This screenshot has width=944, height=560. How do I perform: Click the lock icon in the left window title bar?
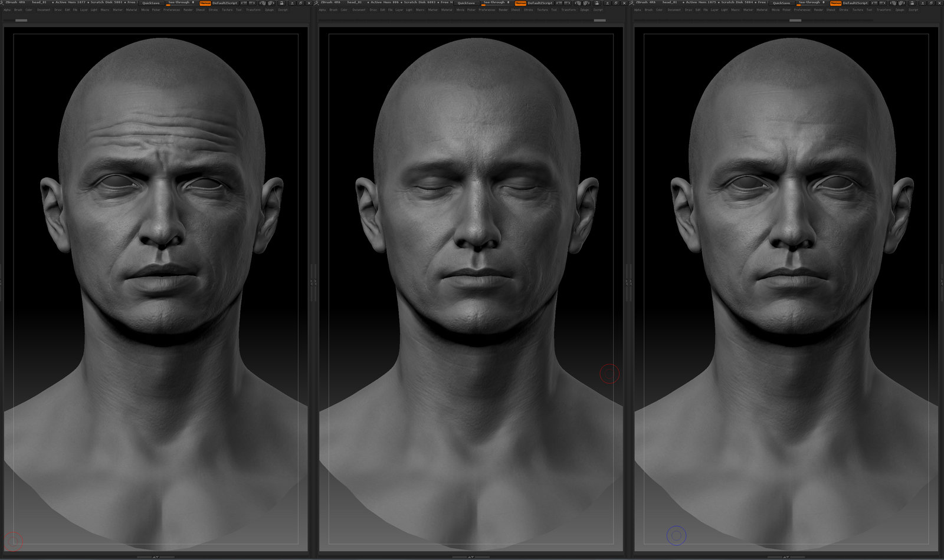pyautogui.click(x=281, y=3)
